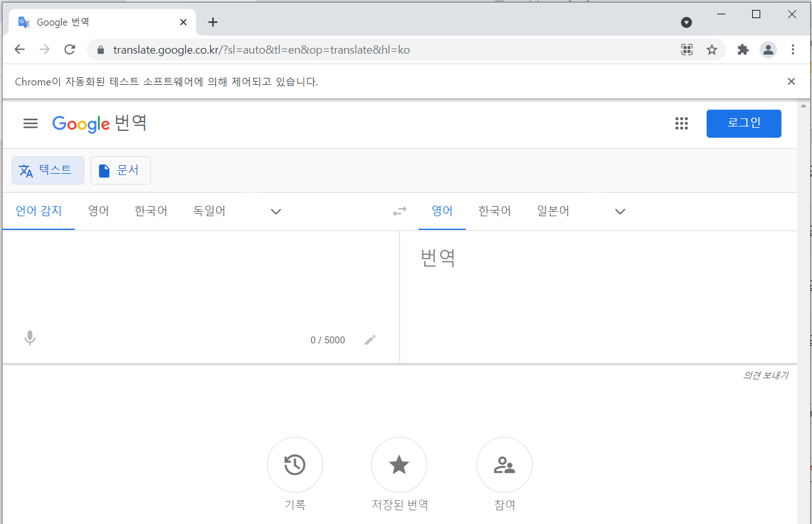Select 언어 감지 source language tab
Image resolution: width=812 pixels, height=524 pixels.
tap(39, 211)
